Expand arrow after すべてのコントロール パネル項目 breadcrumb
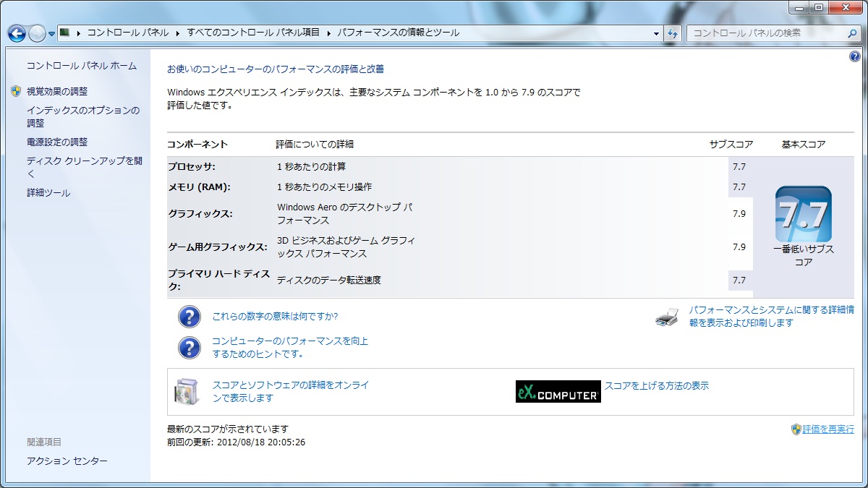 coord(328,33)
